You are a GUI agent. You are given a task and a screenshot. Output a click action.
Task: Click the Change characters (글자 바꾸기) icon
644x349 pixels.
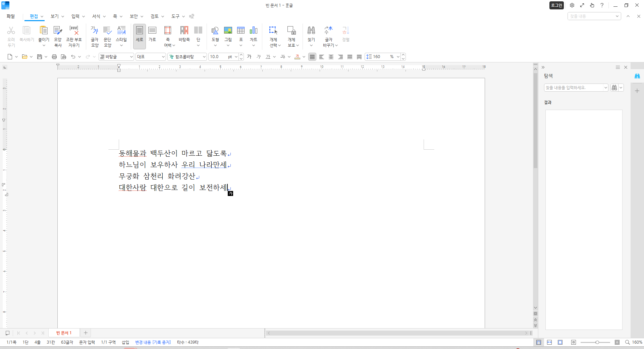coord(329,31)
